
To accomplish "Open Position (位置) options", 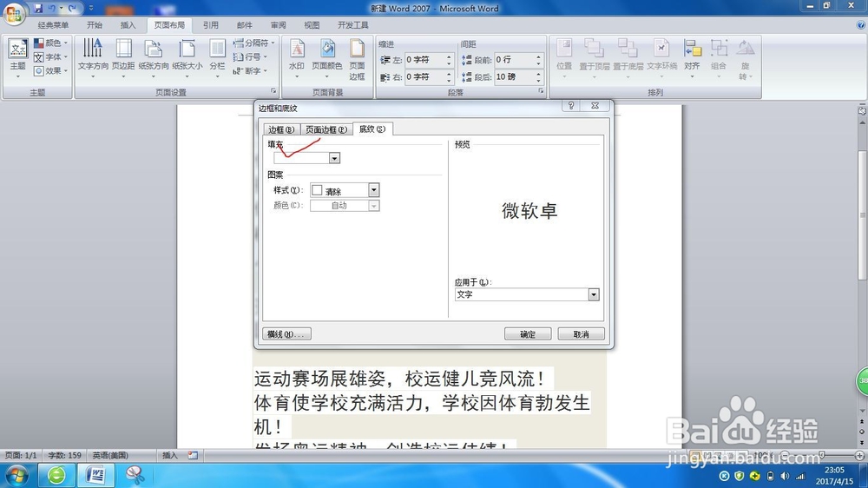I will tap(564, 58).
